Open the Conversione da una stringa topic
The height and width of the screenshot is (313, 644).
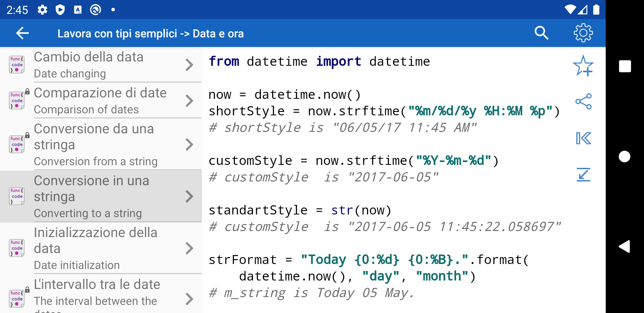[101, 145]
